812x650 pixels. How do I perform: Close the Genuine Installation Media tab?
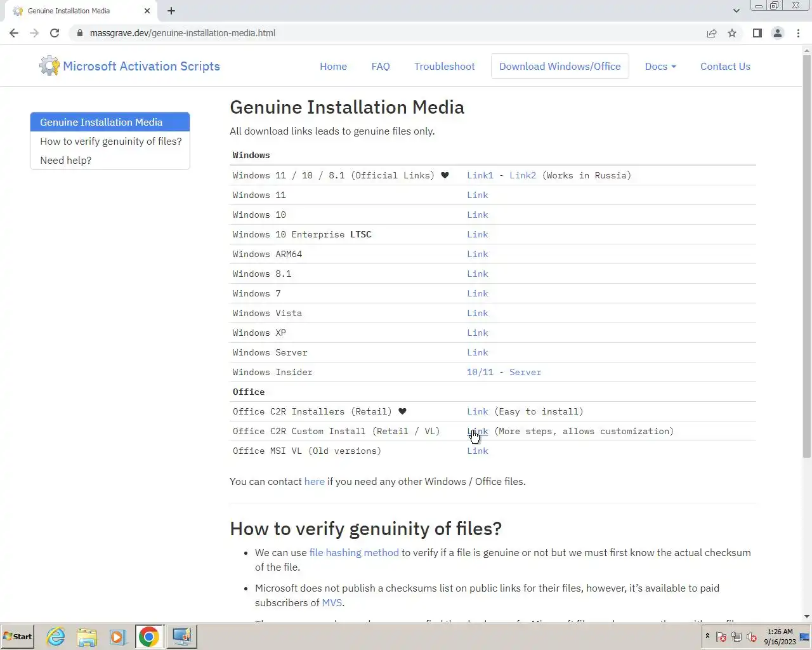pyautogui.click(x=147, y=11)
